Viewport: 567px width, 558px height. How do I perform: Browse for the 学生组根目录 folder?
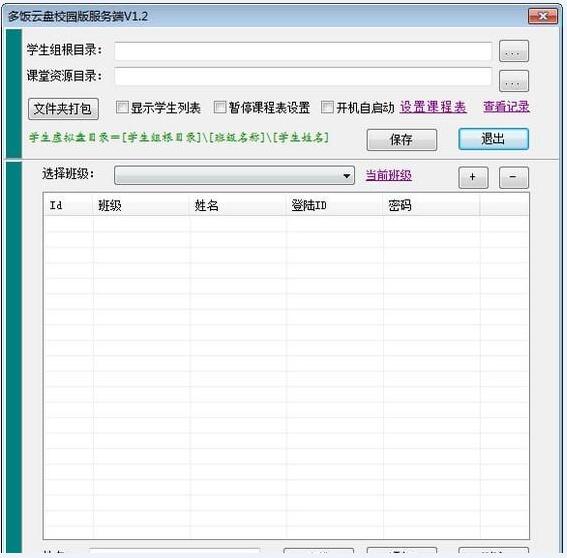point(513,51)
